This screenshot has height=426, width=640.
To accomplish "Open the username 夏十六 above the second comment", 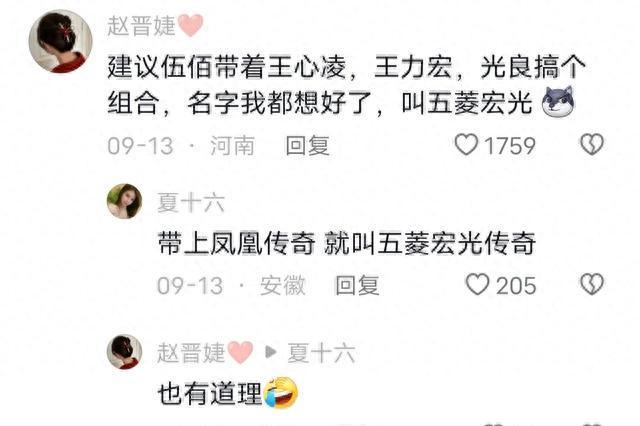I will click(x=191, y=203).
